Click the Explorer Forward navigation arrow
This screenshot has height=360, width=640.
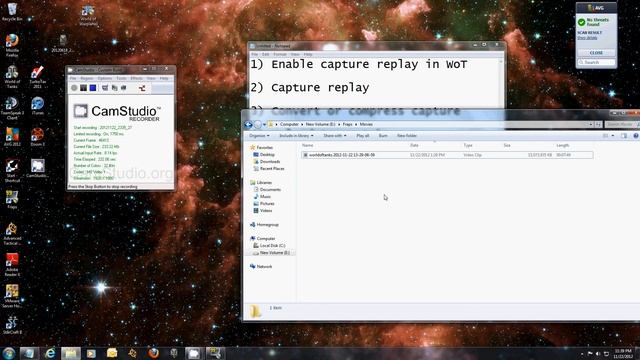[x=258, y=124]
